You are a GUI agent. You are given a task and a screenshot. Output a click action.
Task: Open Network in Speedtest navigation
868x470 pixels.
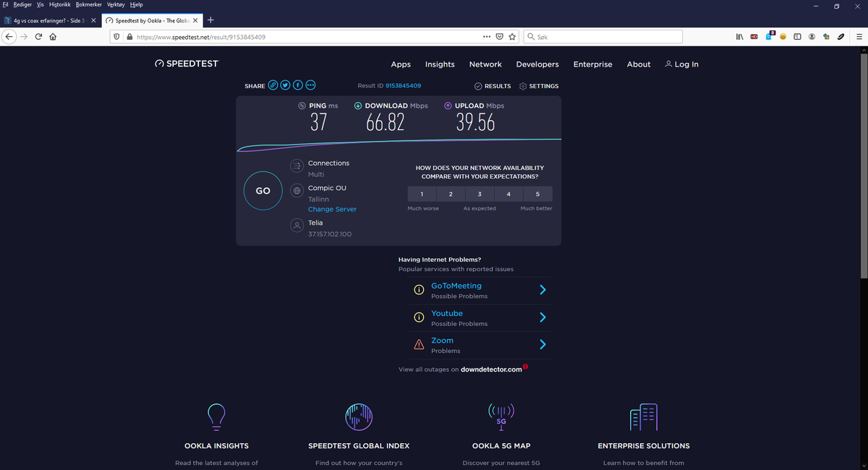point(485,64)
